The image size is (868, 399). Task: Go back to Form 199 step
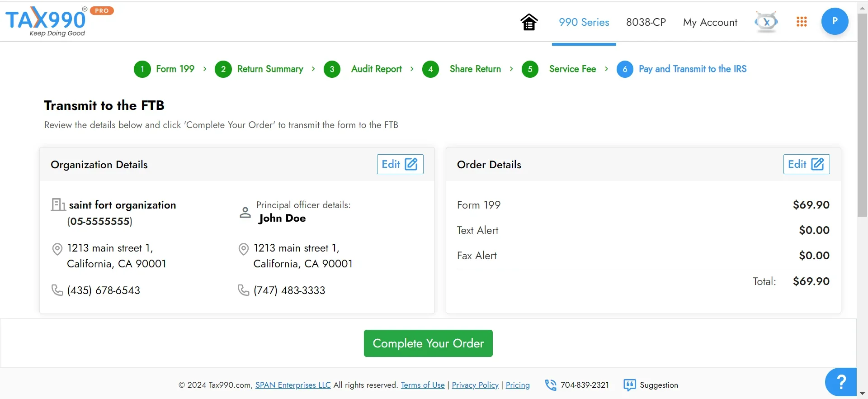point(175,69)
